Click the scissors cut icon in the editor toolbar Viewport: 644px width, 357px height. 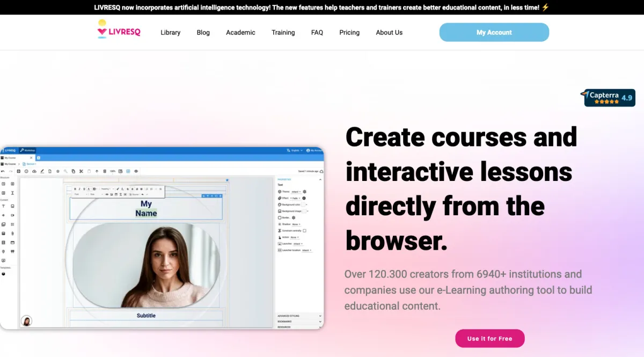tap(81, 171)
